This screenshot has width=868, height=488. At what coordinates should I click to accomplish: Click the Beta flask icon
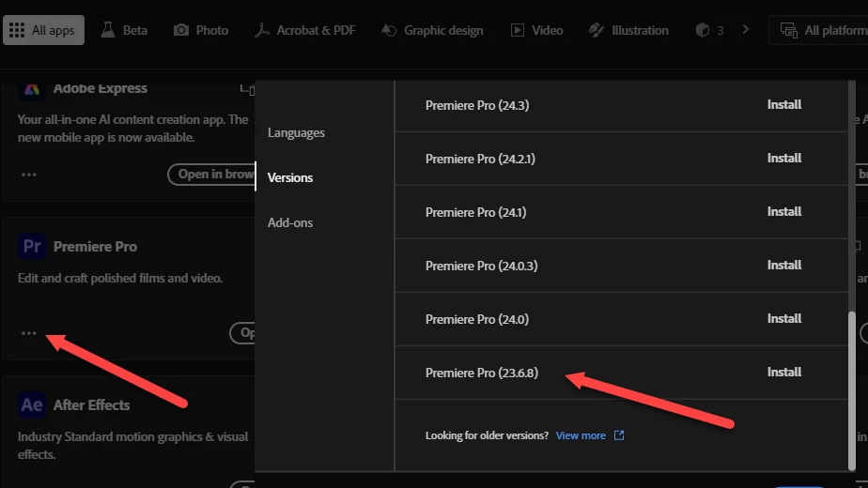tap(108, 30)
